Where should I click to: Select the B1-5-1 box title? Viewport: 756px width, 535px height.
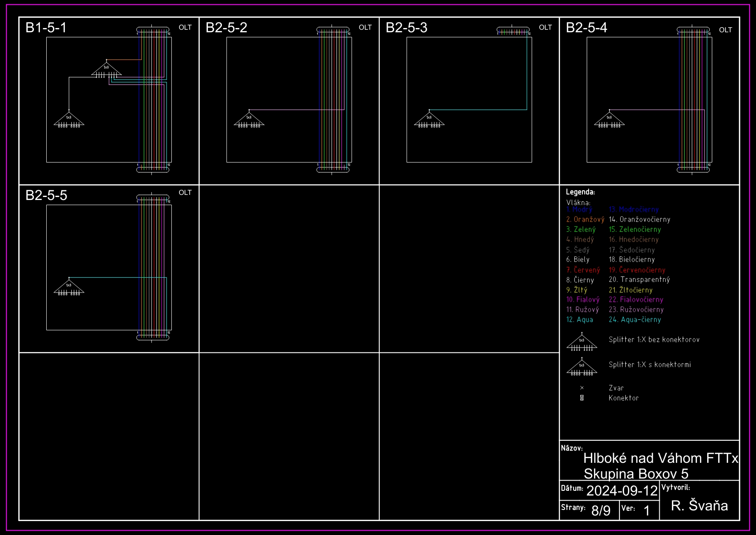(46, 28)
